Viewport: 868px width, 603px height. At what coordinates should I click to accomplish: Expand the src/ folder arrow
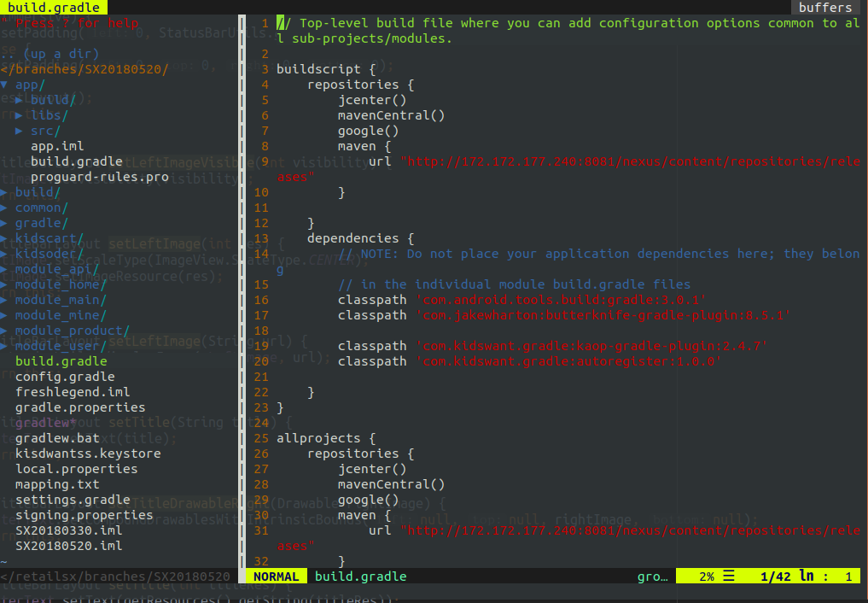coord(20,132)
